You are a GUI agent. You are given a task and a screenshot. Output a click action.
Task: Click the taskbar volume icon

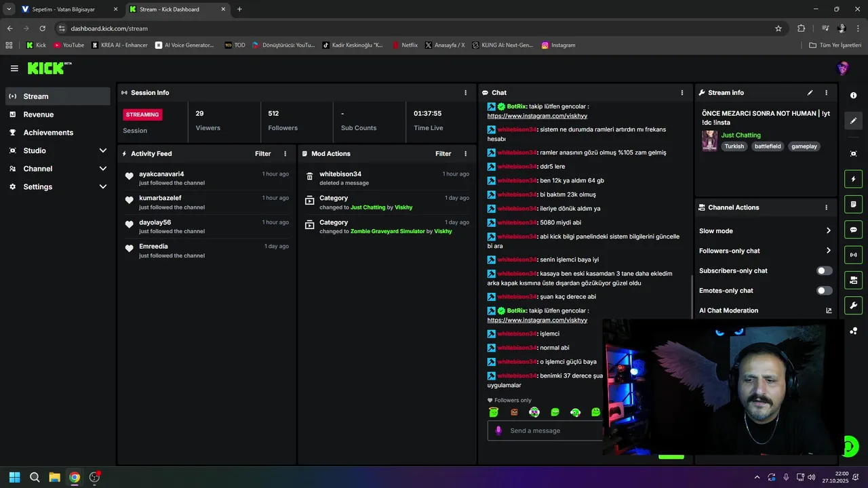[812, 477]
